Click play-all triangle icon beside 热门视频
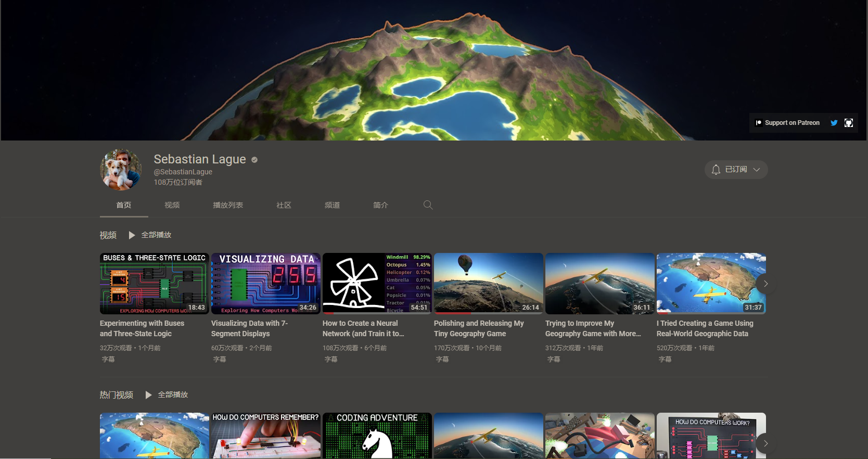 [x=148, y=395]
